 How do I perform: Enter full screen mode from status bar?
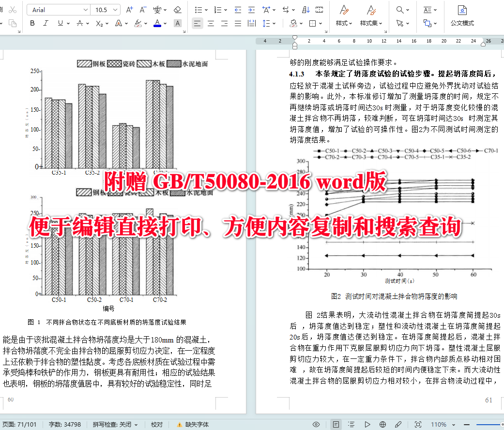point(418,424)
